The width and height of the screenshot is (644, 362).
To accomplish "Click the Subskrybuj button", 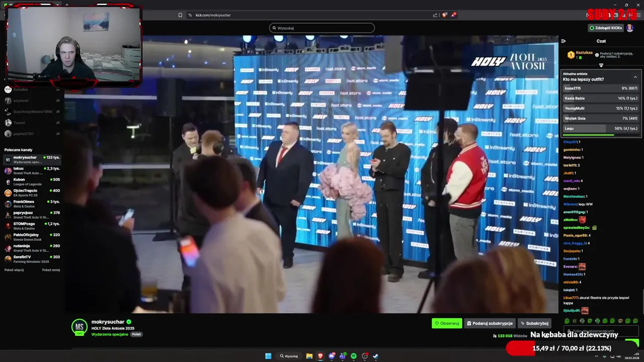I will [534, 323].
